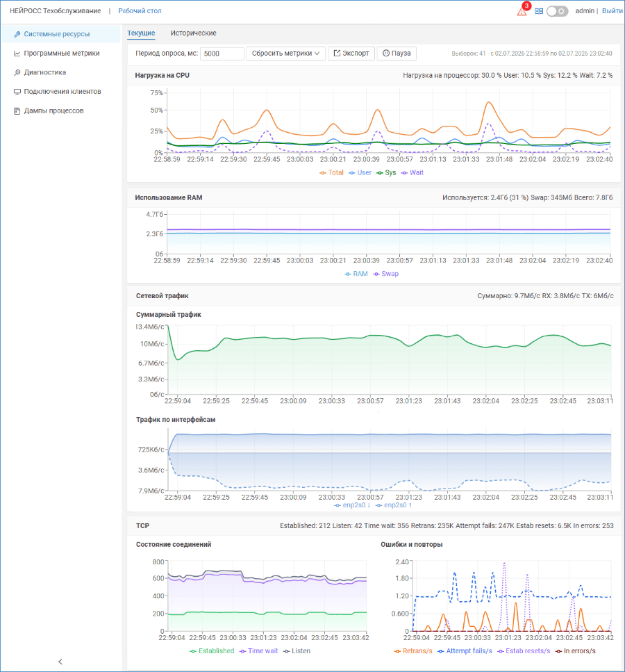Open Диагностика magnifier icon
The height and width of the screenshot is (672, 625).
17,72
